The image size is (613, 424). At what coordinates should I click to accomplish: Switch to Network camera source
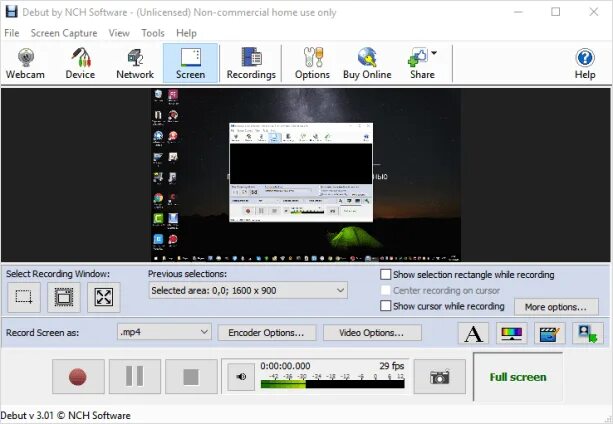tap(135, 63)
